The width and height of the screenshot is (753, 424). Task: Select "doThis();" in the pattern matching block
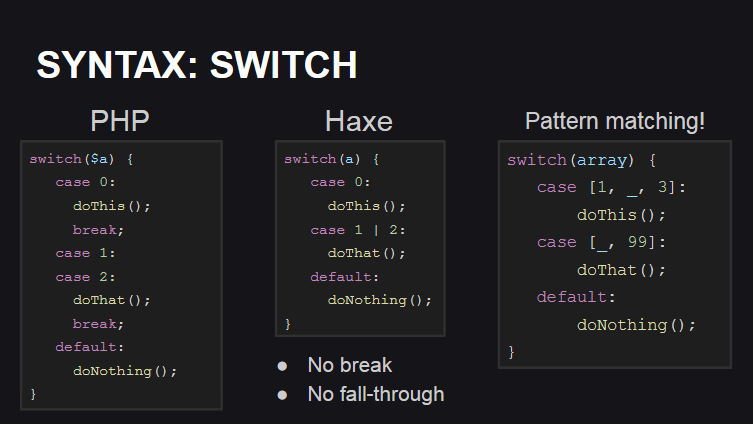tap(621, 215)
